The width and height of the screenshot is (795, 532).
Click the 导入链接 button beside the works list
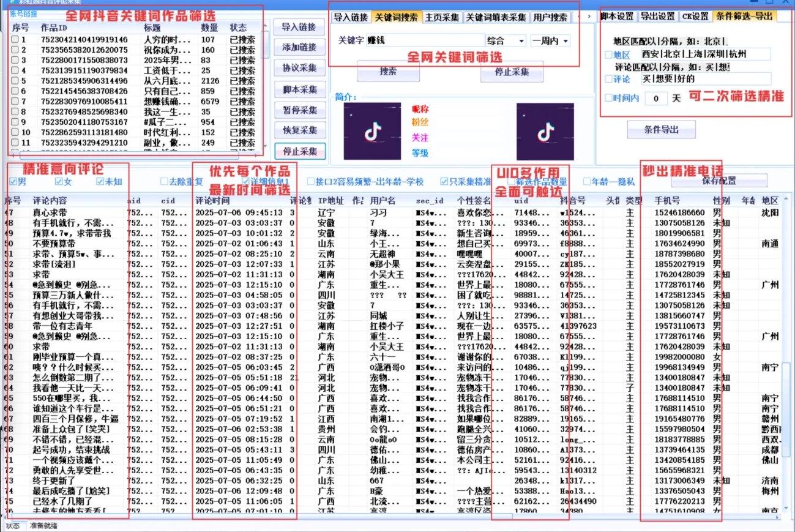pos(300,28)
